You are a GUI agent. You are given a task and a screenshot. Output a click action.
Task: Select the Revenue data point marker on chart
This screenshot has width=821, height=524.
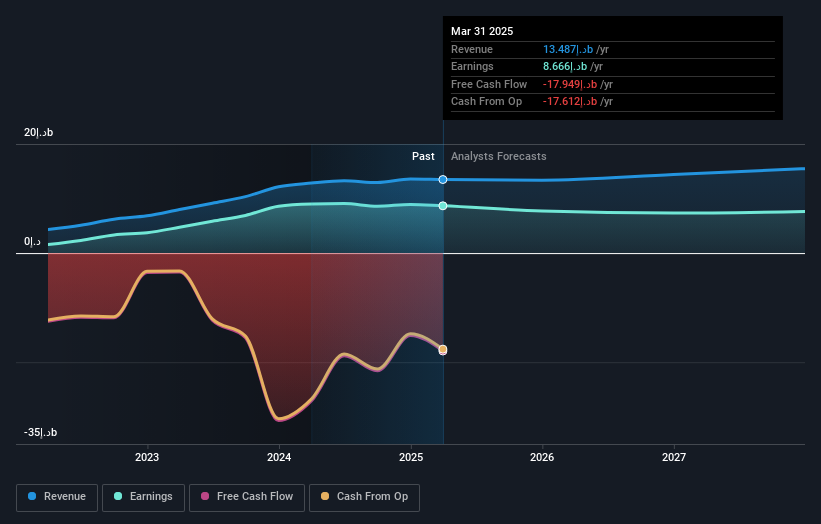click(443, 180)
